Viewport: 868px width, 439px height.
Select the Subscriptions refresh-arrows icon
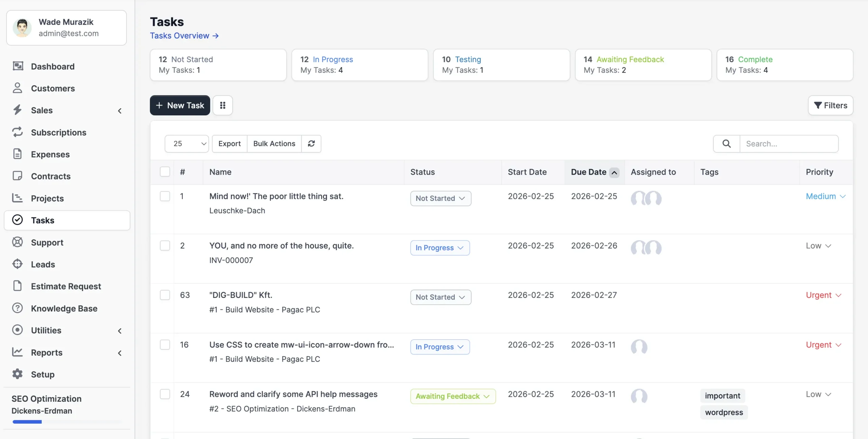[x=18, y=132]
